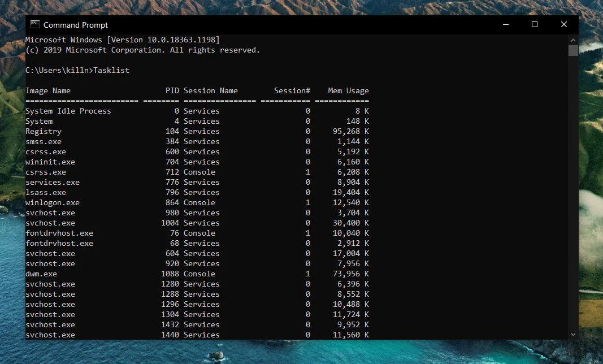Minimize the Command Prompt window
The image size is (603, 364).
[506, 25]
